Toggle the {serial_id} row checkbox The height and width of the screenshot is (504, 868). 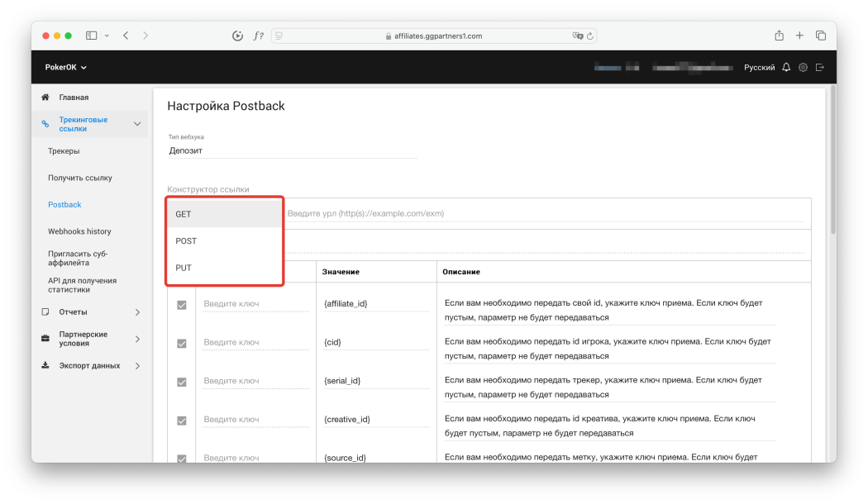182,383
